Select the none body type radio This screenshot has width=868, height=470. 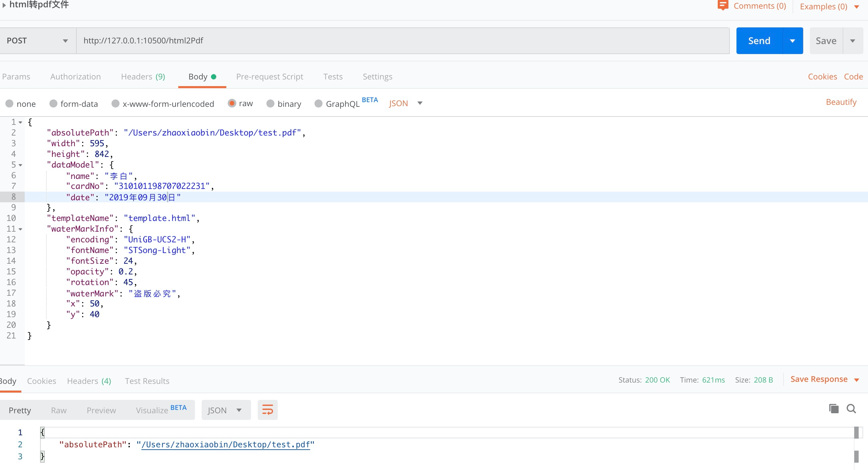click(9, 103)
